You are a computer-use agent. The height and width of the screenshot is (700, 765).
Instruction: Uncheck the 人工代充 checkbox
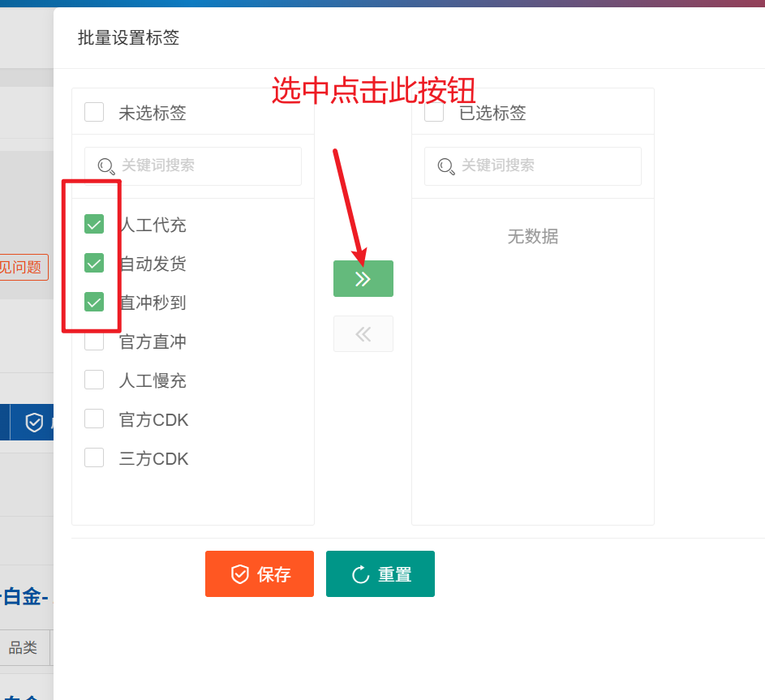pos(94,224)
